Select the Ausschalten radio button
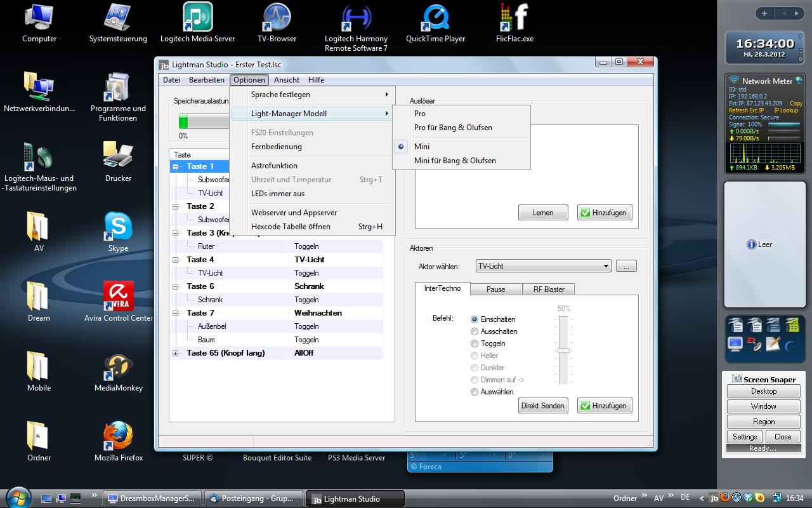Viewport: 812px width, 508px height. coord(475,331)
